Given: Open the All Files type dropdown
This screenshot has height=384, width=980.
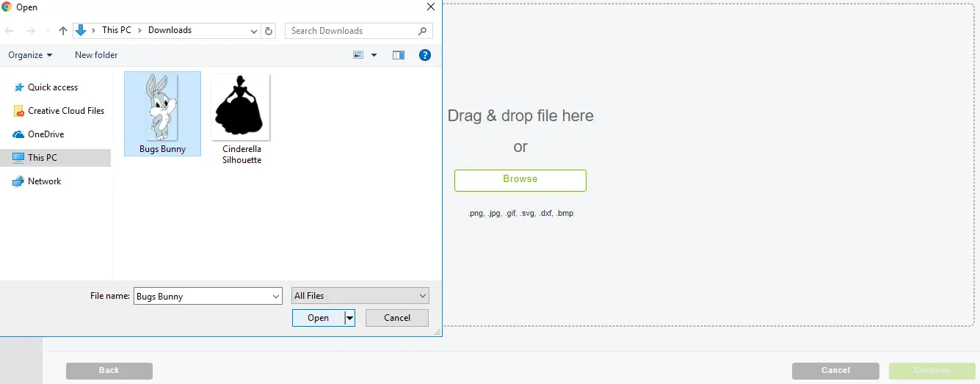Looking at the screenshot, I should [360, 296].
